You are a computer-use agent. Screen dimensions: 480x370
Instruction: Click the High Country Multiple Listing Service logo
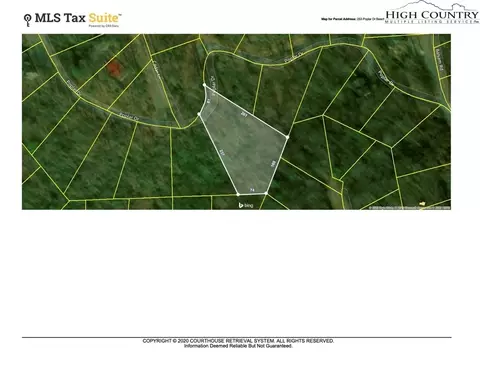click(x=432, y=13)
